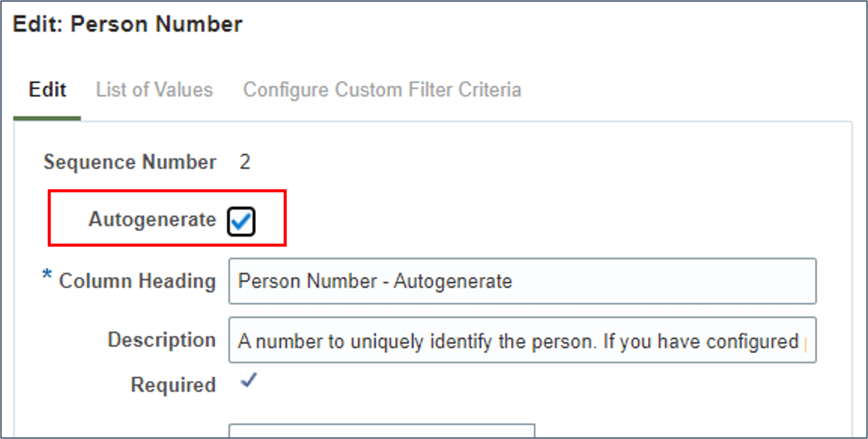Select the Edit tab

pos(47,90)
